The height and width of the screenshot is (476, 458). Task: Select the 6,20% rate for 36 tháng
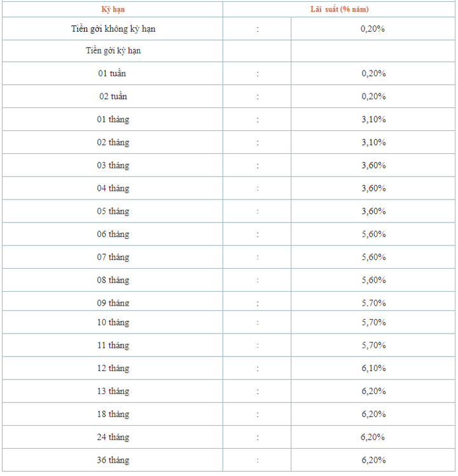[373, 460]
